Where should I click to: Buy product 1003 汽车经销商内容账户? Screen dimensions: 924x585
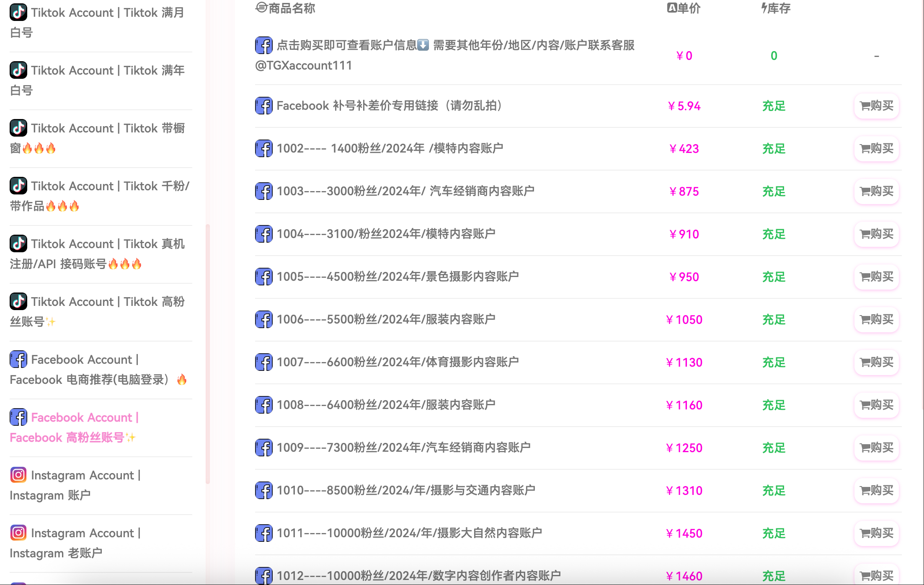point(876,192)
